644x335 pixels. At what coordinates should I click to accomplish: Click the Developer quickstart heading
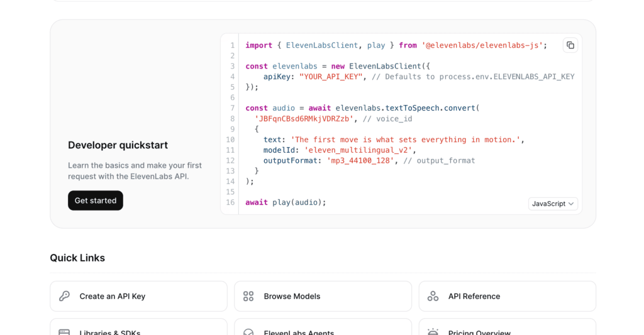[x=118, y=145]
